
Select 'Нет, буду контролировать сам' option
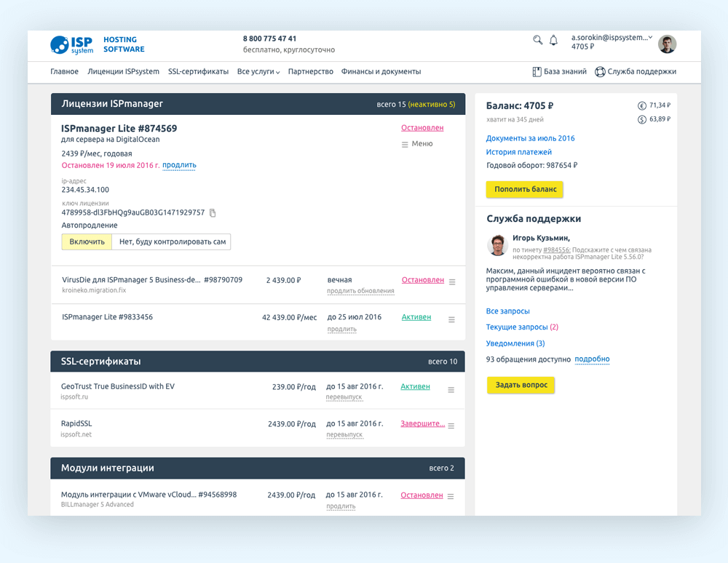[170, 241]
